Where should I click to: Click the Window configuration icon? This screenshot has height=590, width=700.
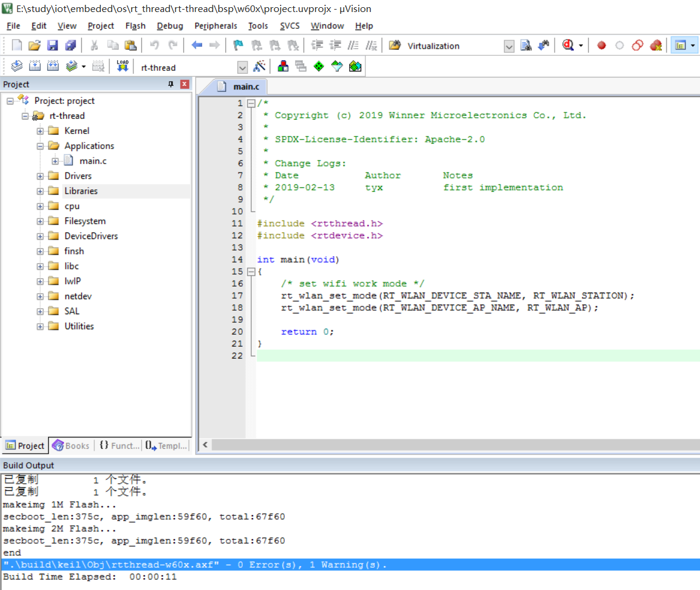pyautogui.click(x=680, y=45)
